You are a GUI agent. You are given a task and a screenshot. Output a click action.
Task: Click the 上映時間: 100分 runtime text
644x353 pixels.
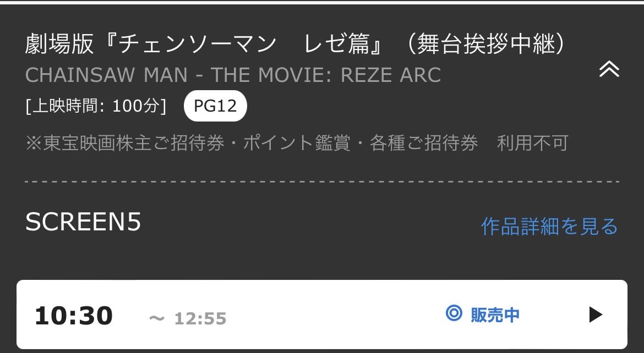pos(96,106)
